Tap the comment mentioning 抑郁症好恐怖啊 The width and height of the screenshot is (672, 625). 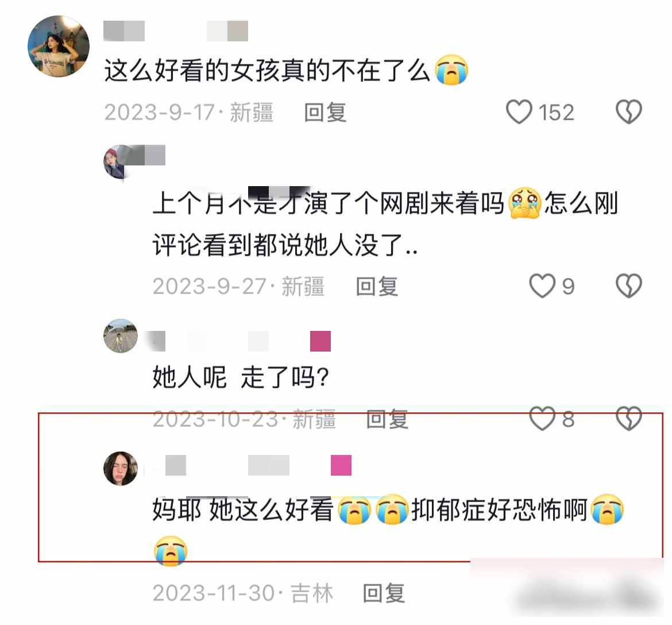click(x=388, y=530)
